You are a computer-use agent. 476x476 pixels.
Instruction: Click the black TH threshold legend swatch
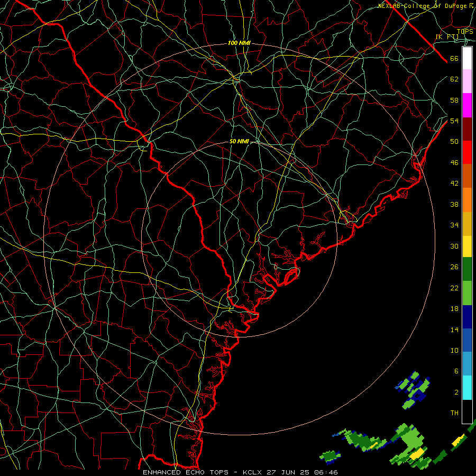pyautogui.click(x=467, y=411)
